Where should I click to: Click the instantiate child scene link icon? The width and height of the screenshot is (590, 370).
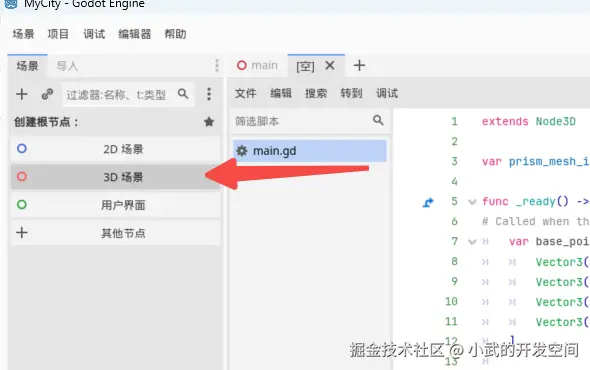[47, 94]
